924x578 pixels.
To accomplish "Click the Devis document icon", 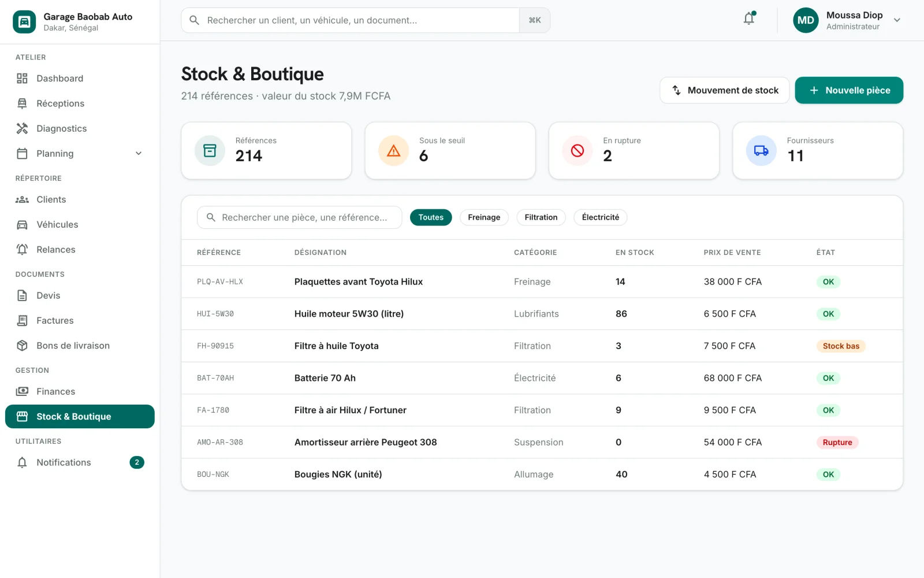I will (x=22, y=295).
